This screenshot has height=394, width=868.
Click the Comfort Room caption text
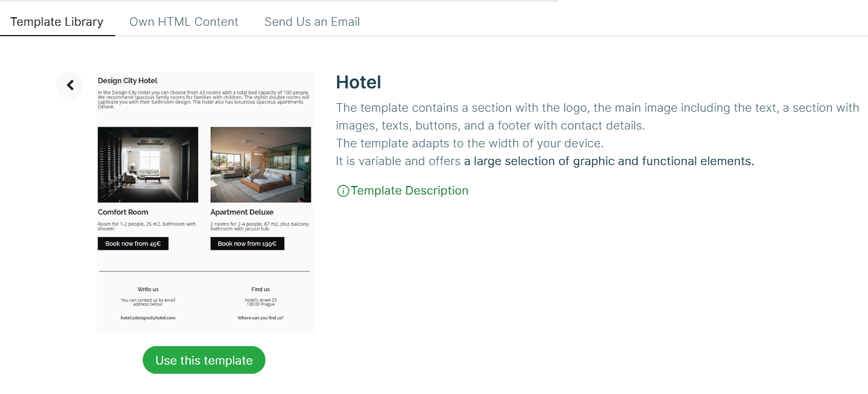[x=123, y=212]
